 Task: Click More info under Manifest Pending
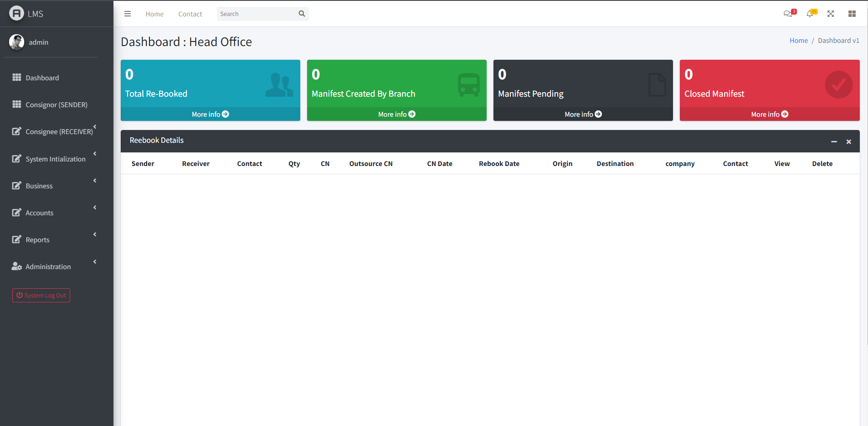pyautogui.click(x=583, y=114)
